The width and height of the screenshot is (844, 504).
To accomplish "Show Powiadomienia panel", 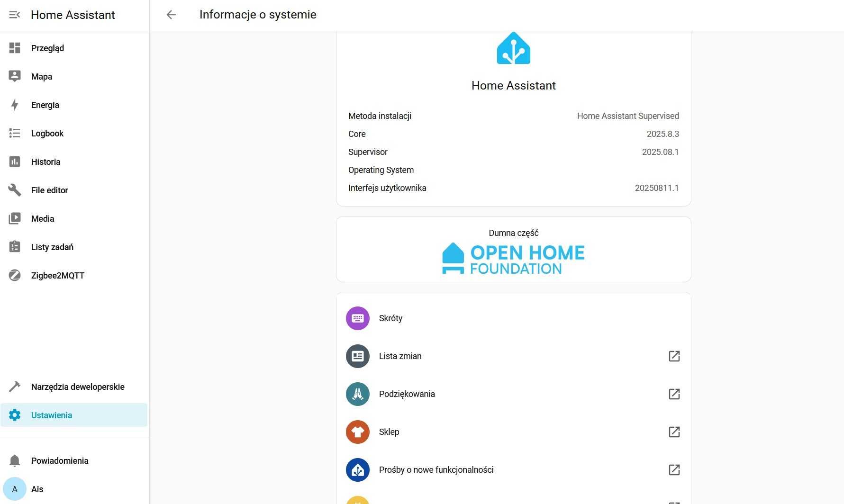I will pyautogui.click(x=74, y=460).
